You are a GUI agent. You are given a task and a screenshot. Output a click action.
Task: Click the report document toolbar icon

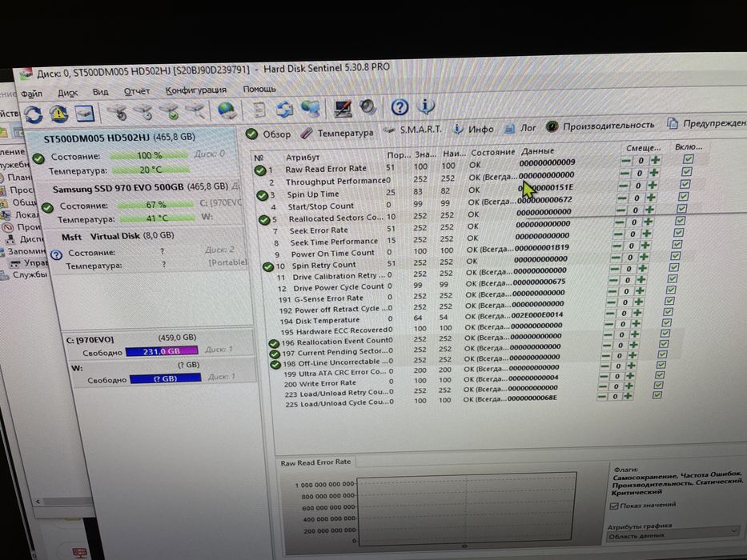[x=259, y=110]
